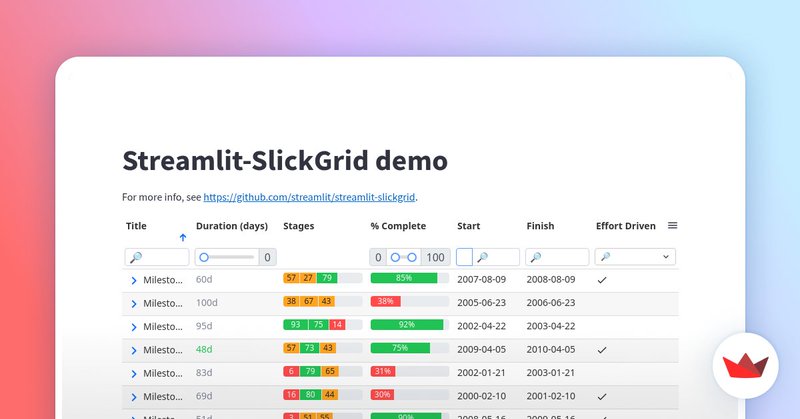Image resolution: width=800 pixels, height=419 pixels.
Task: Click the % Complete upper slider handle
Action: point(412,257)
